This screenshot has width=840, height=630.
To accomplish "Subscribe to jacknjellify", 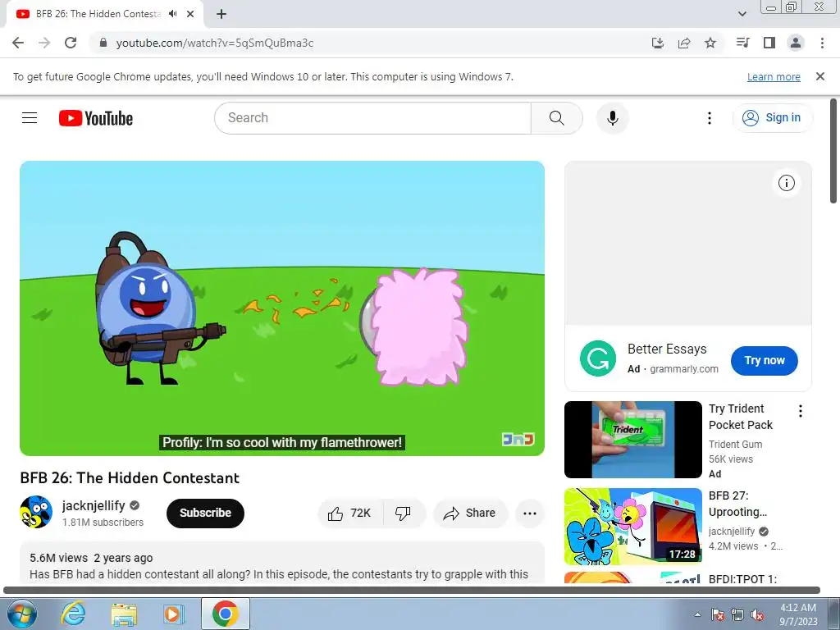I will (205, 513).
